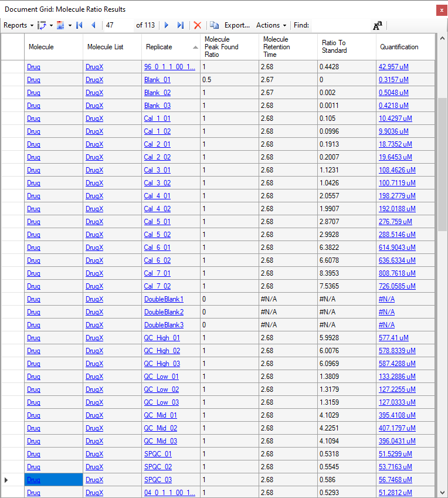Open the Blank_03 replicate link
The height and width of the screenshot is (498, 448).
158,106
